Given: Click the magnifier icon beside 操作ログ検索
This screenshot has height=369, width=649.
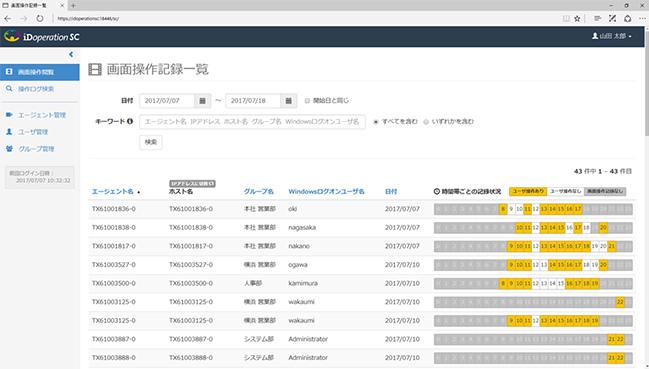Looking at the screenshot, I should point(9,89).
